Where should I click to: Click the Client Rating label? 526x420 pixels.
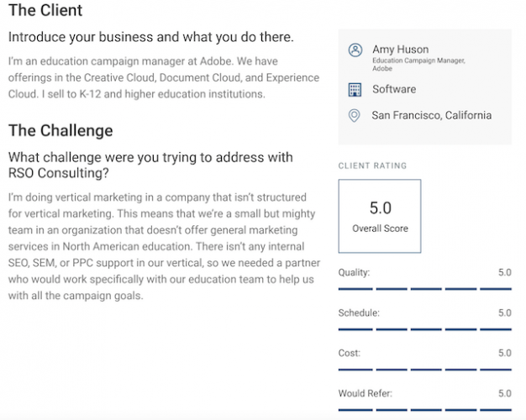coord(372,166)
